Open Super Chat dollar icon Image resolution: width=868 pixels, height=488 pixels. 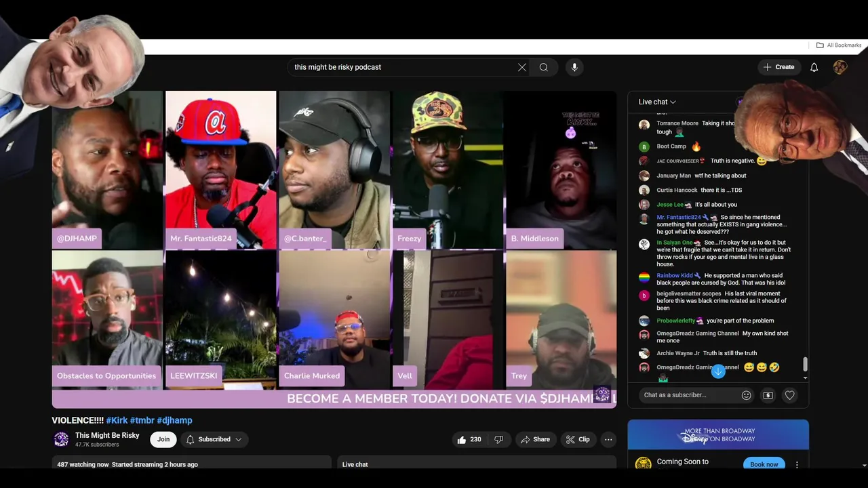768,395
